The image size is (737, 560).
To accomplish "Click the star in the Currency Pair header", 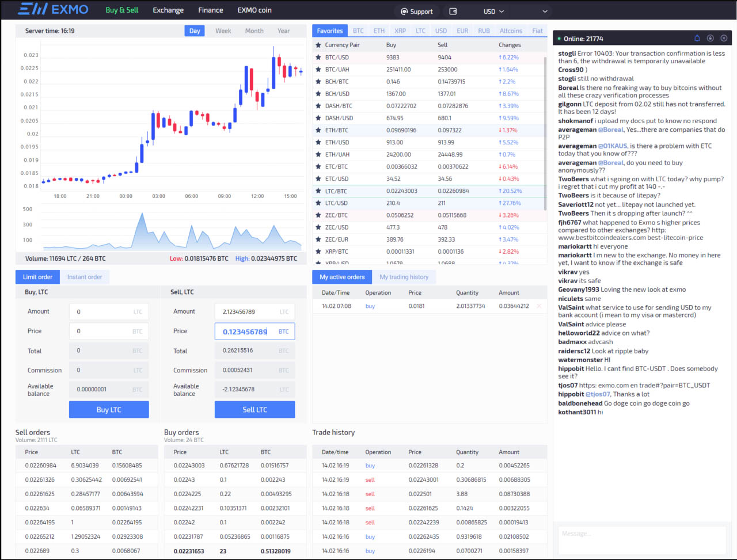I will tap(318, 45).
